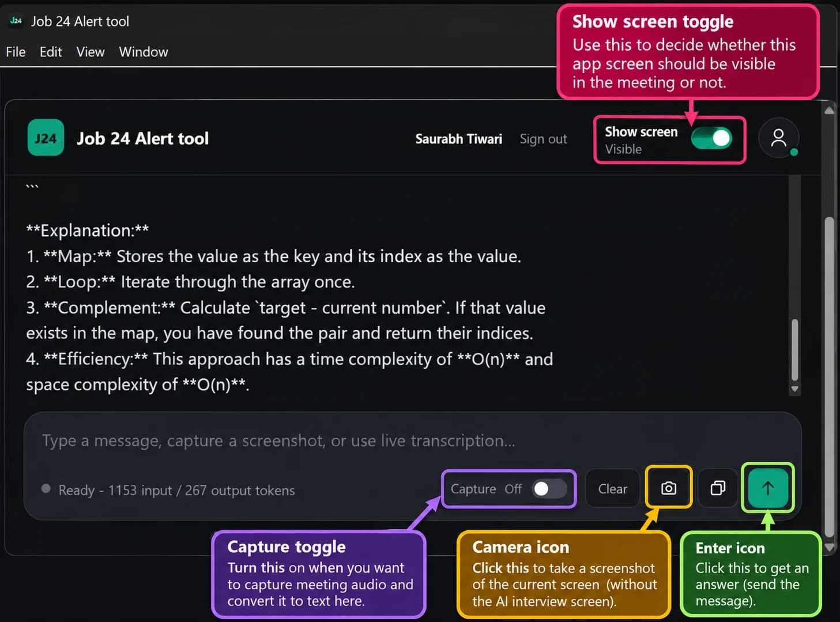The height and width of the screenshot is (622, 840).
Task: Click the outer scrollbar down arrow
Action: (x=829, y=547)
